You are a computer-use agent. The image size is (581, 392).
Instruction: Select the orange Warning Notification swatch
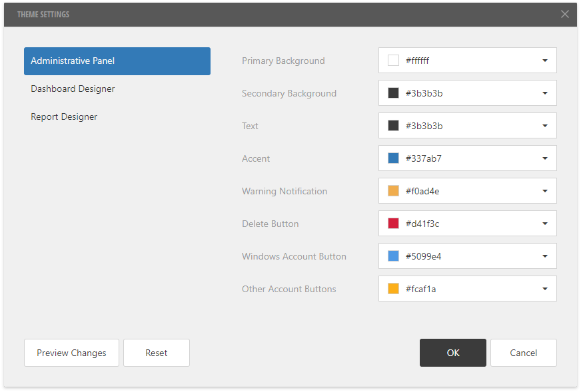pyautogui.click(x=393, y=191)
